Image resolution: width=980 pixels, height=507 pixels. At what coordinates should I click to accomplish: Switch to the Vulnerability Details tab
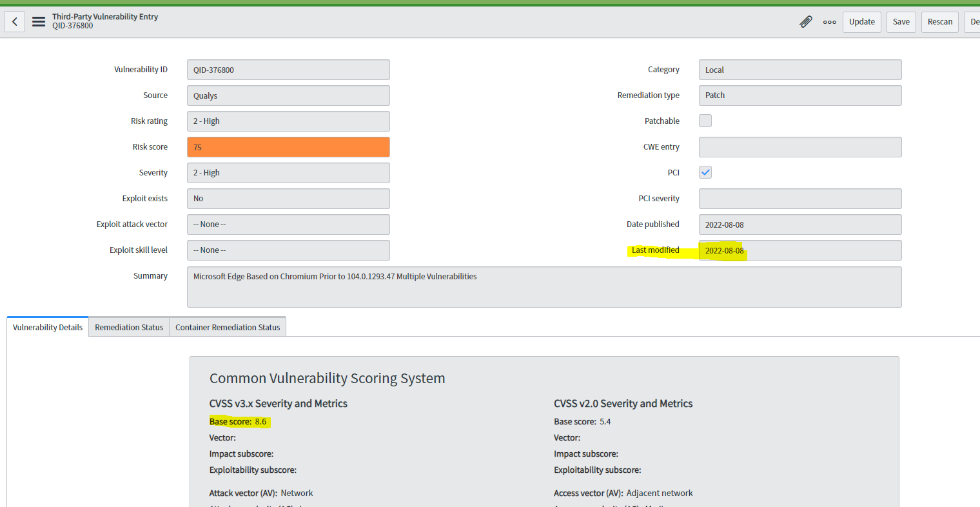tap(48, 327)
